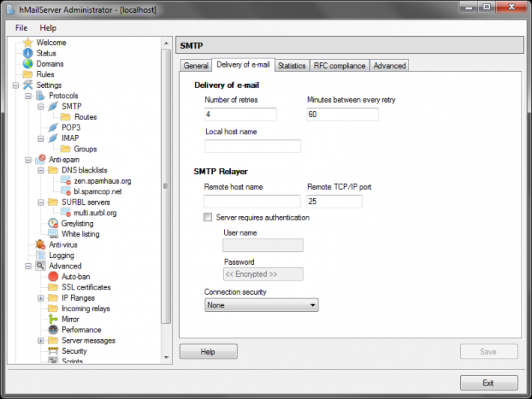
Task: Select the IMAP plug icon
Action: (53, 138)
